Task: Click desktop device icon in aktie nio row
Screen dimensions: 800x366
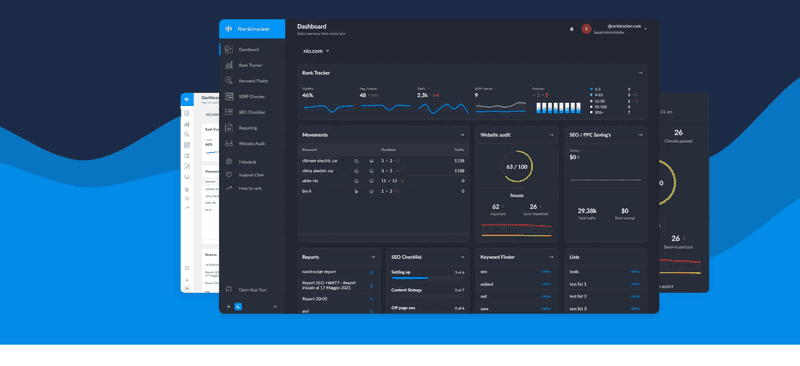Action: (371, 181)
